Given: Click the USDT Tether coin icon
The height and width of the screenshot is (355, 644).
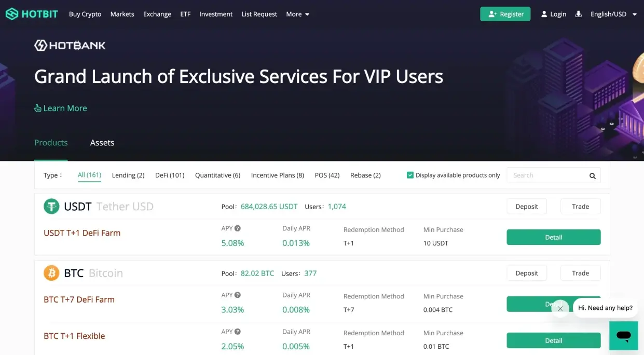Looking at the screenshot, I should pos(51,207).
